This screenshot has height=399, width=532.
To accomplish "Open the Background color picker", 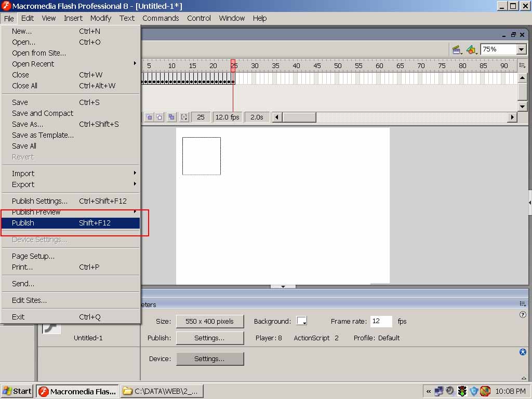I will (301, 321).
